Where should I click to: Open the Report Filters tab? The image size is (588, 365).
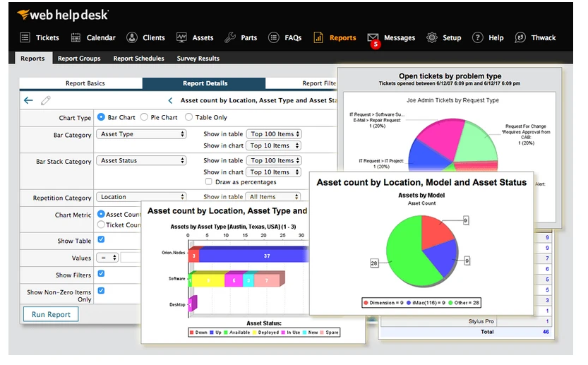[x=301, y=83]
